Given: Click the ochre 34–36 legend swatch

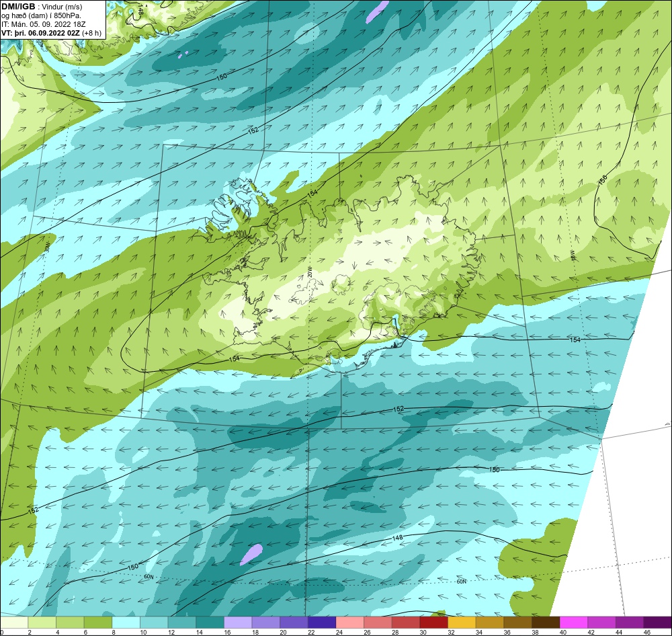Looking at the screenshot, I should coord(490,623).
